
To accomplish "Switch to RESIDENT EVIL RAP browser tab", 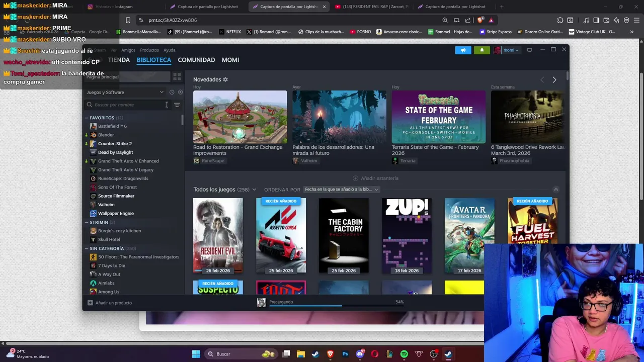I will pyautogui.click(x=371, y=7).
